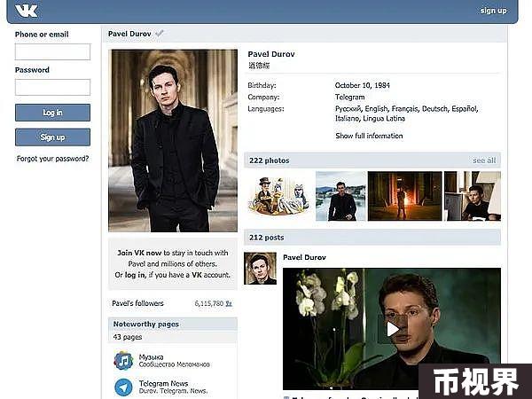Open 'Forgot your password?' link
The height and width of the screenshot is (399, 532).
[x=52, y=159]
